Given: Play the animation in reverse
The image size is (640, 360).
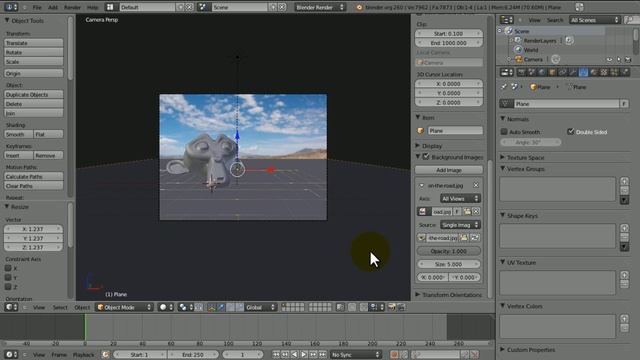Looking at the screenshot, I should (294, 355).
